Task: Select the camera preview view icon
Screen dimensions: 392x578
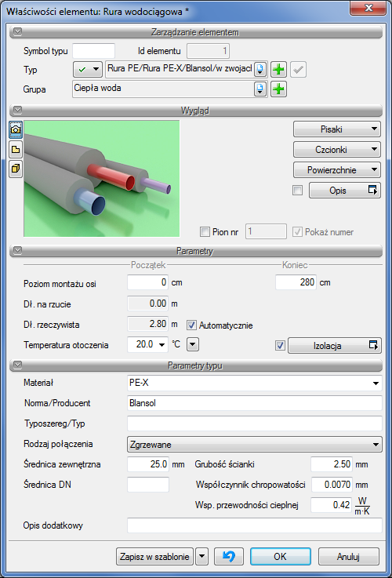Action: pyautogui.click(x=16, y=129)
